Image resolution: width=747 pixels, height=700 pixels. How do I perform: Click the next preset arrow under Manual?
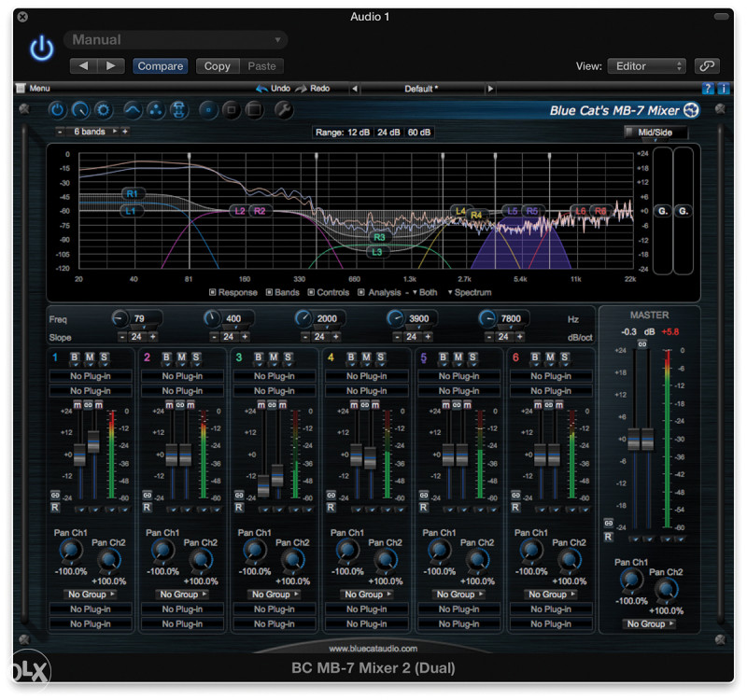point(111,66)
